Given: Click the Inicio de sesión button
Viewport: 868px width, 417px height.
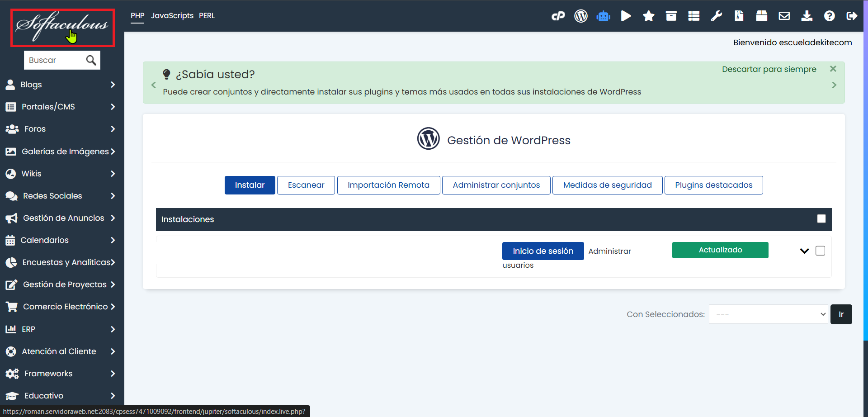Looking at the screenshot, I should (543, 251).
